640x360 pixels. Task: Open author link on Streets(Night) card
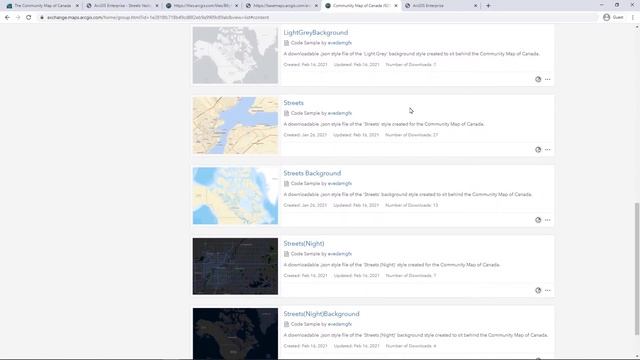(340, 254)
